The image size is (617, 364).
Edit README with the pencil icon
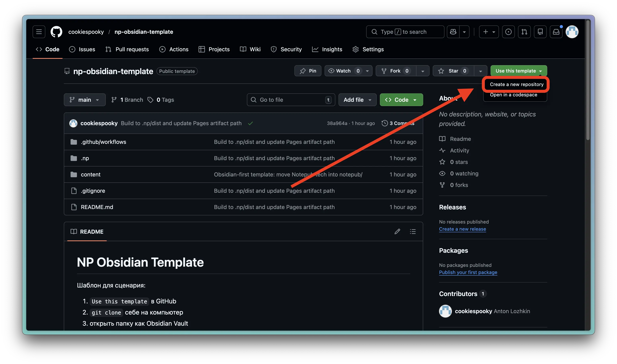397,231
